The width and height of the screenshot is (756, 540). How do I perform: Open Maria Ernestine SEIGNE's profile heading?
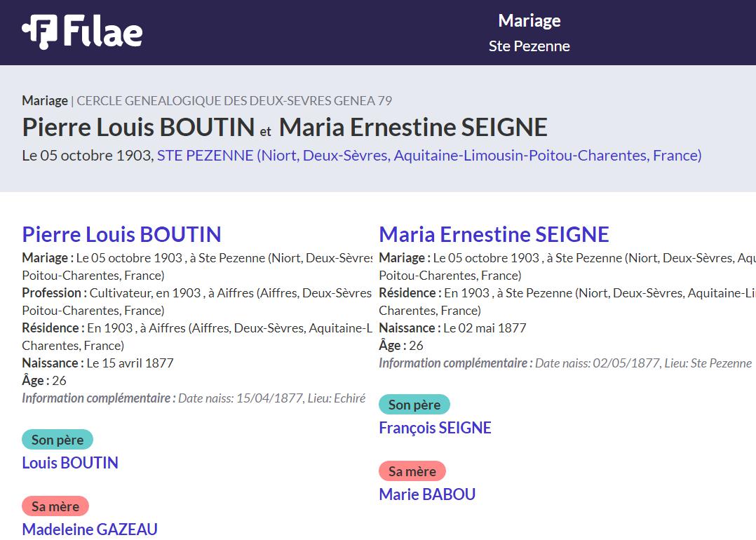(x=494, y=234)
